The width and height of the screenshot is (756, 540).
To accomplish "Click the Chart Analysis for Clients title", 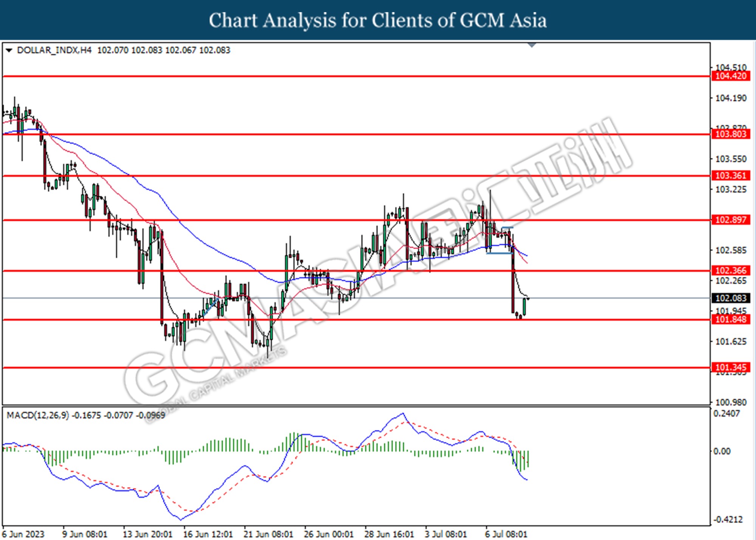I will tap(378, 20).
